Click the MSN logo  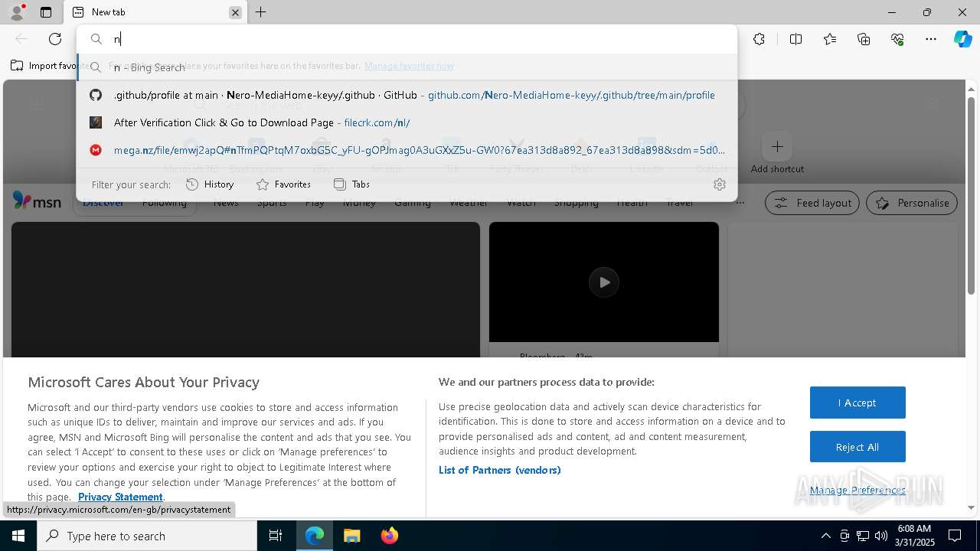[37, 201]
